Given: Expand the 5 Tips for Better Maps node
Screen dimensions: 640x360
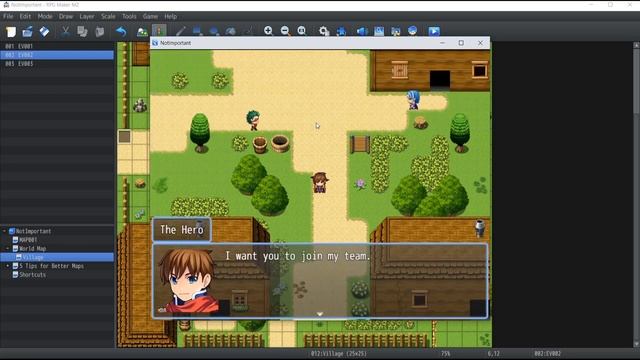Looking at the screenshot, I should pyautogui.click(x=8, y=266).
